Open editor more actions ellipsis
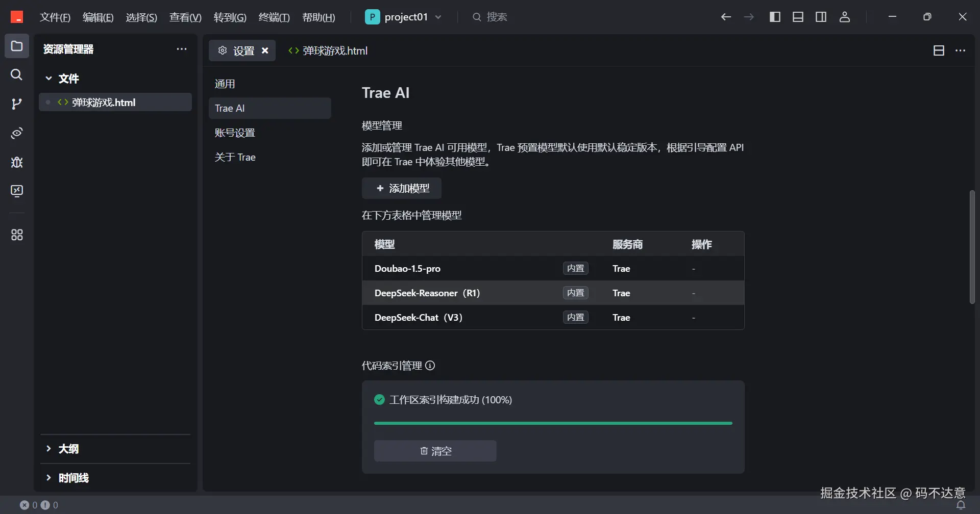This screenshot has width=980, height=514. pos(960,50)
